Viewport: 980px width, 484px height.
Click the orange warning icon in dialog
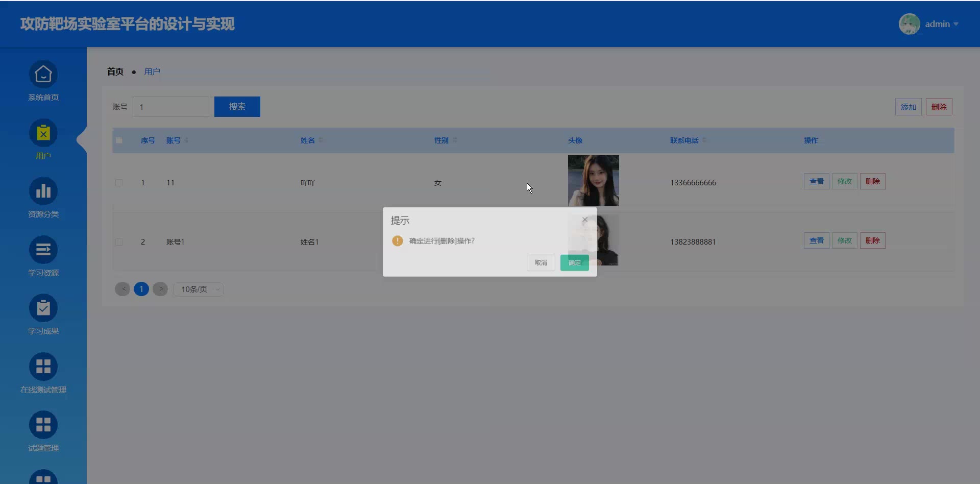398,241
